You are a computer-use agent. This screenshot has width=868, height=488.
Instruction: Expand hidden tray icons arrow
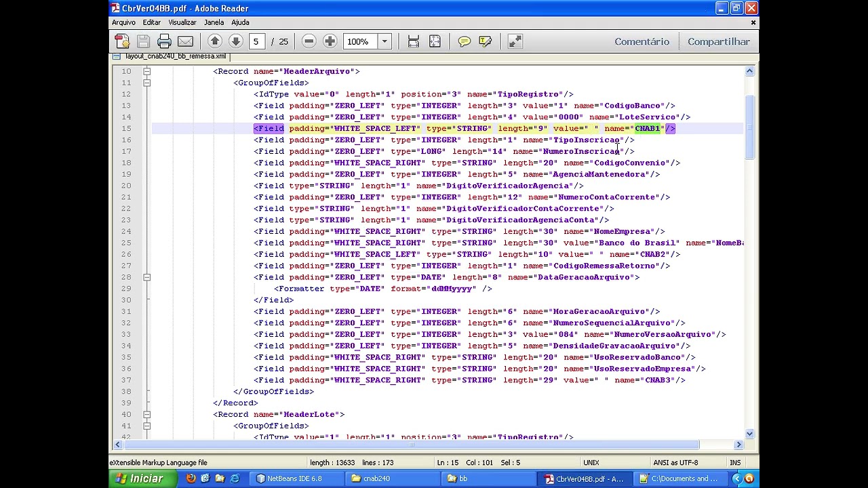pos(736,479)
